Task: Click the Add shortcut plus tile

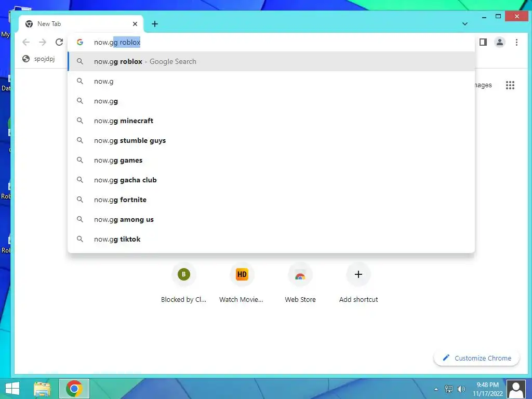Action: (x=358, y=283)
